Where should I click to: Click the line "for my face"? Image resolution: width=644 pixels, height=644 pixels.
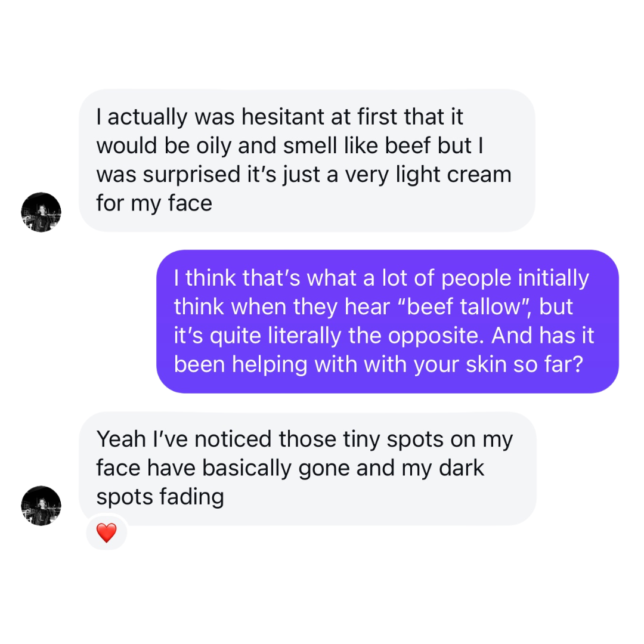154,203
